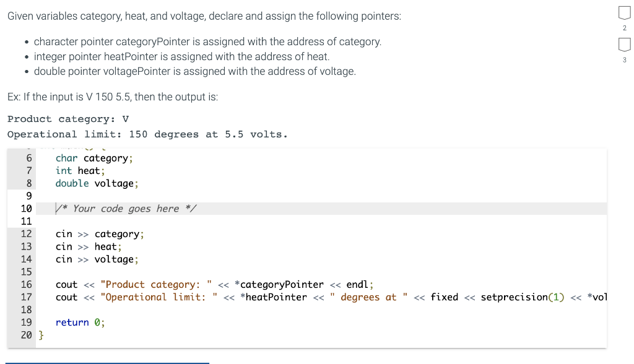Screen dimensions: 634x364
Task: Click line number 15 in the gutter
Action: (26, 272)
